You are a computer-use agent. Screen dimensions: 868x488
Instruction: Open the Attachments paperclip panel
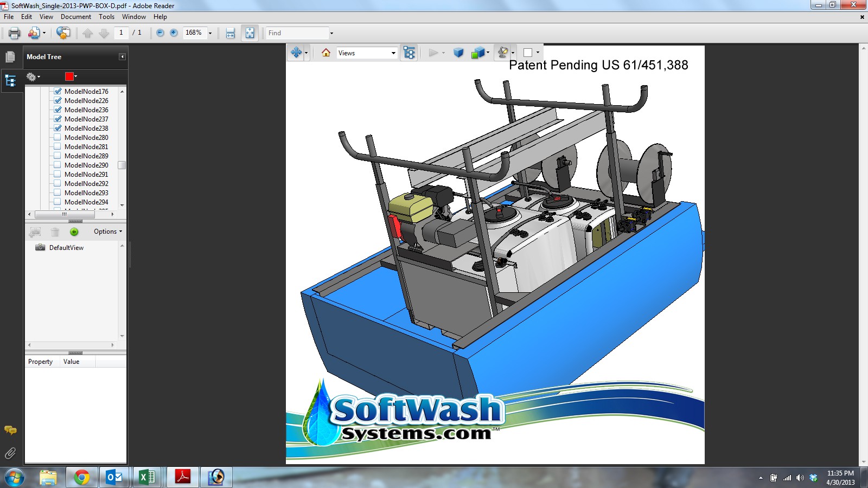[x=10, y=453]
